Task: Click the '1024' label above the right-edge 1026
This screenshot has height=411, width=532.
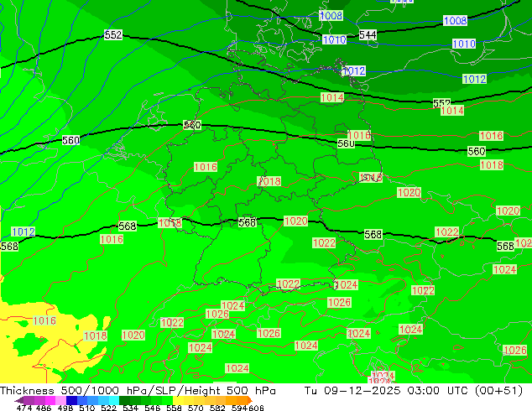Action: 505,269
